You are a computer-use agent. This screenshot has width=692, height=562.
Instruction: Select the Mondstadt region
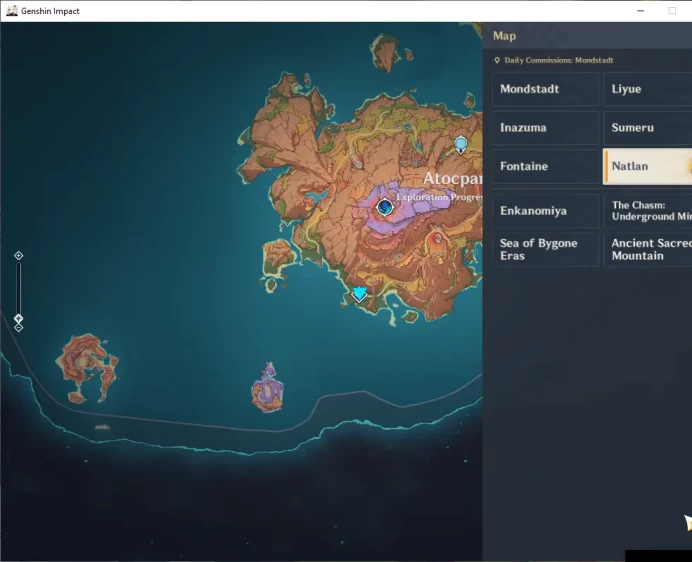(x=545, y=89)
